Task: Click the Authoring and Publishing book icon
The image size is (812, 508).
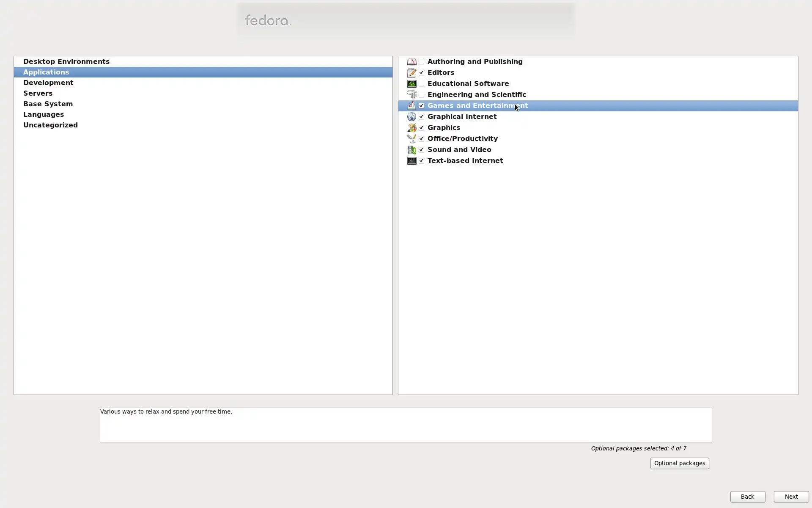Action: pyautogui.click(x=411, y=62)
